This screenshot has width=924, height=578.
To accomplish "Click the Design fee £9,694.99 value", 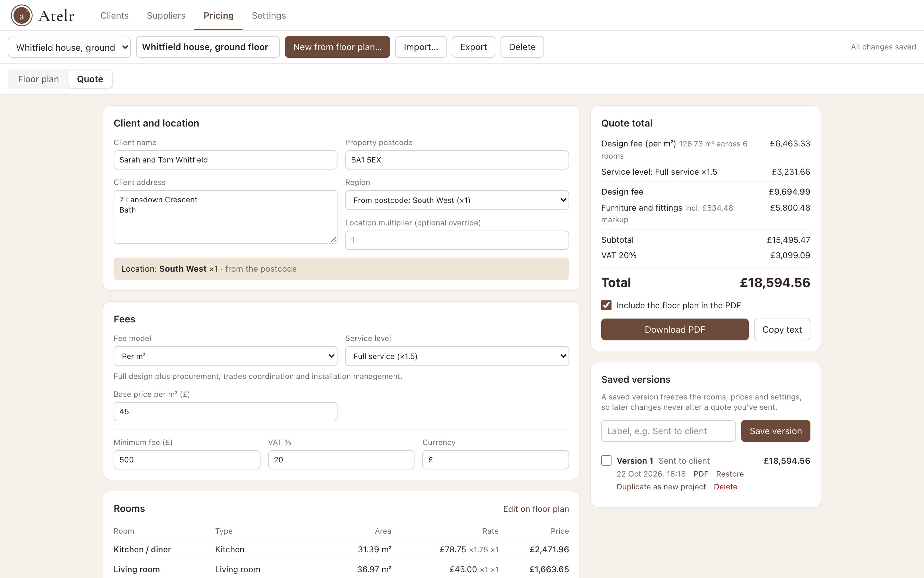I will click(789, 192).
